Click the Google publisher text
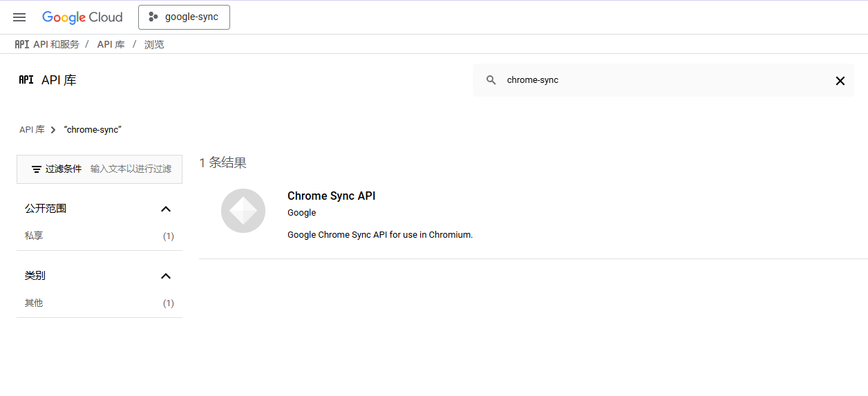Image resolution: width=868 pixels, height=396 pixels. (x=302, y=213)
